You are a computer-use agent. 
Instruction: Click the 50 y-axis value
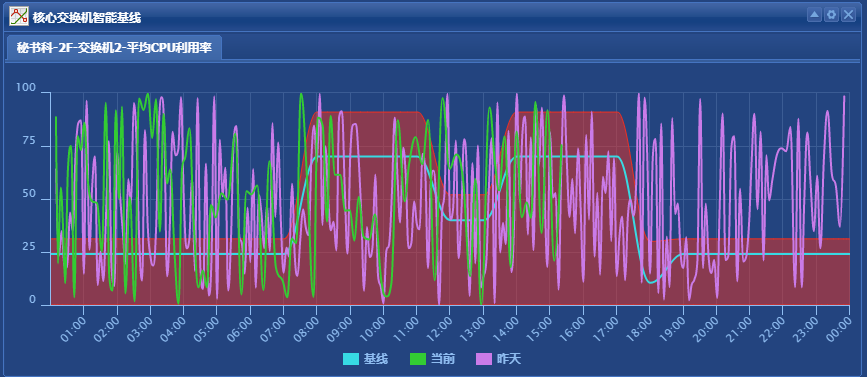coord(29,194)
